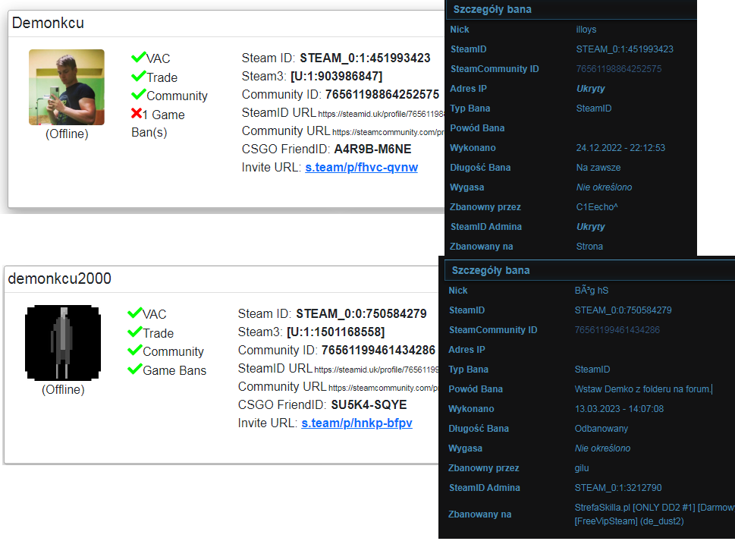
Task: Select Steam ID STEAM_0:0:750584279 in demonkcu2000 card
Action: 361,314
